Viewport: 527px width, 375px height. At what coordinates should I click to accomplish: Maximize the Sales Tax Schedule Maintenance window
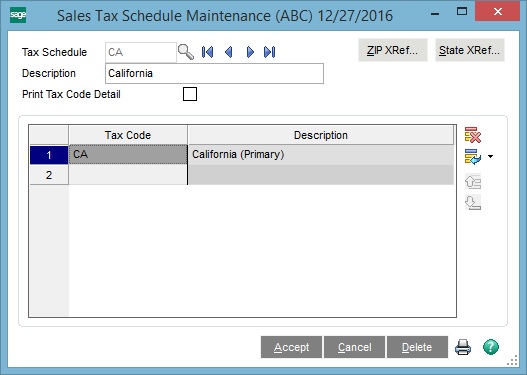click(462, 12)
